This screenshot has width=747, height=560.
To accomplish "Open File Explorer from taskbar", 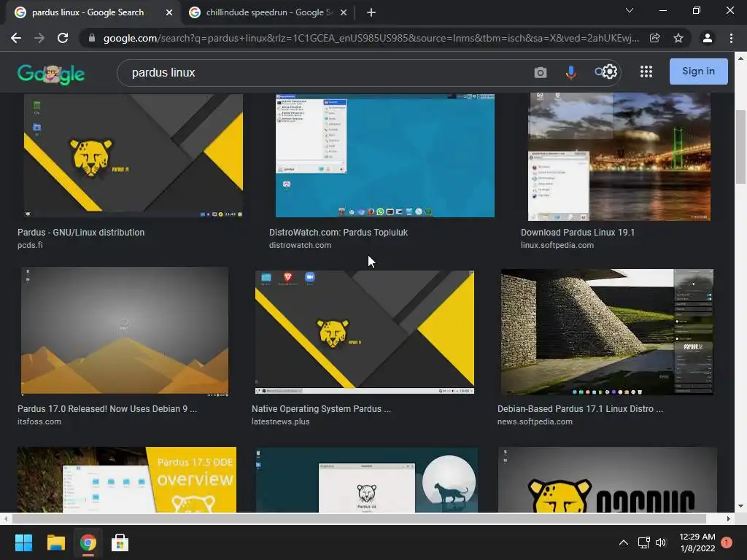I will (55, 542).
